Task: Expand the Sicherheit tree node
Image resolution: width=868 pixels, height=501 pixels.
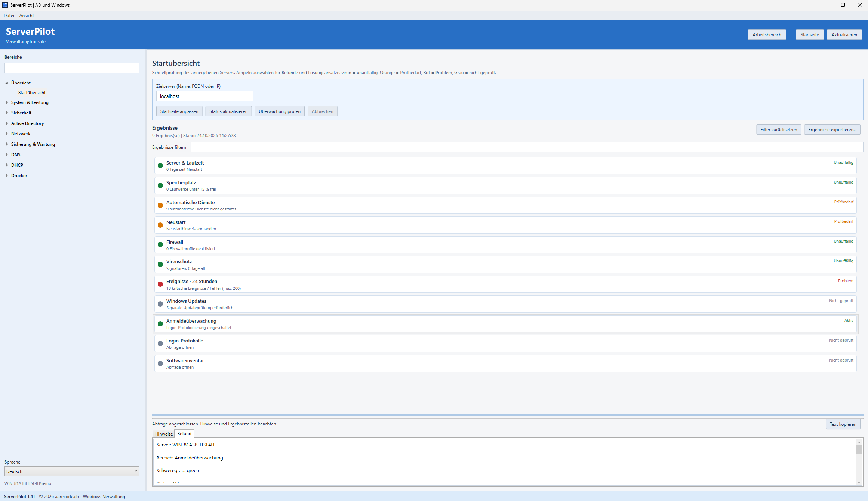Action: pyautogui.click(x=7, y=113)
